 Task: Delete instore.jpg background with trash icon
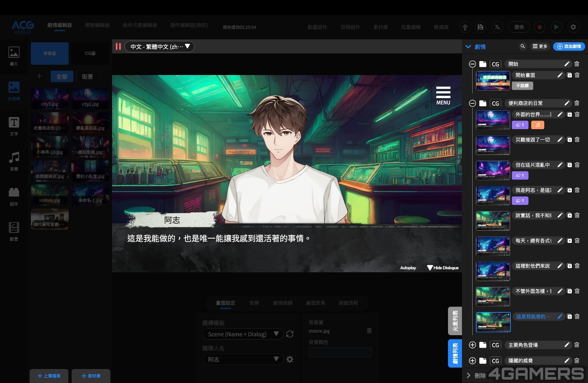(369, 331)
